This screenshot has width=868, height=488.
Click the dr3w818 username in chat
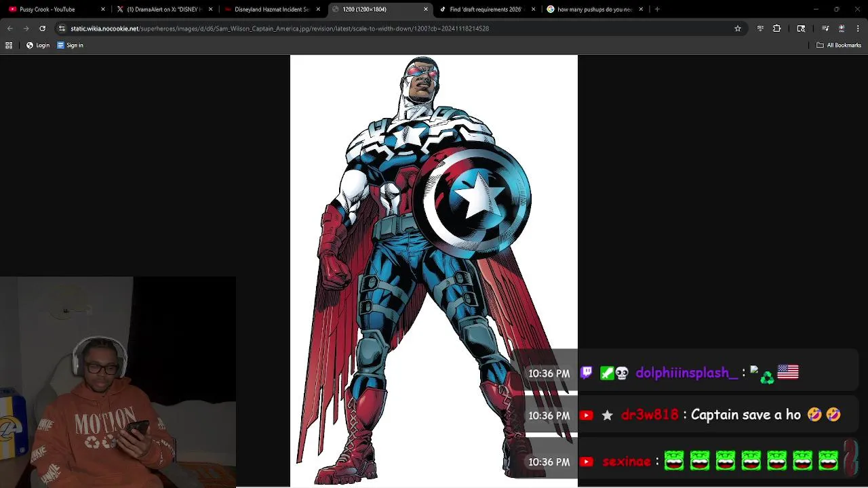tap(650, 415)
